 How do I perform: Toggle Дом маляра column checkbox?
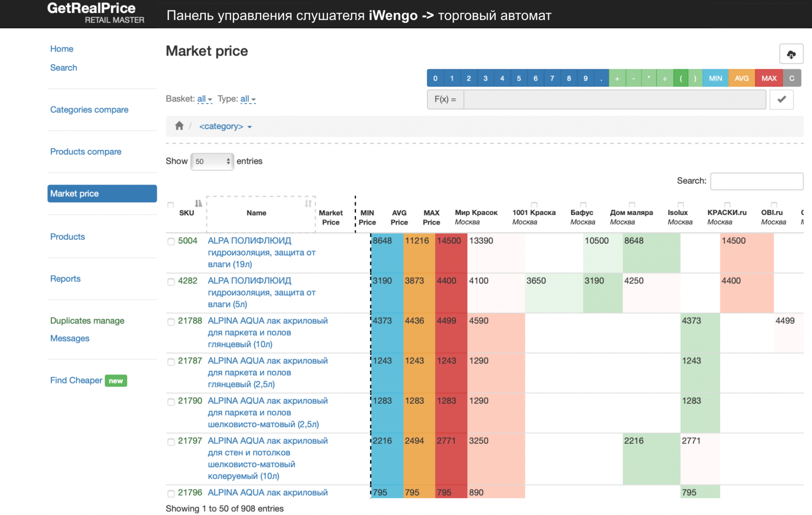click(632, 205)
